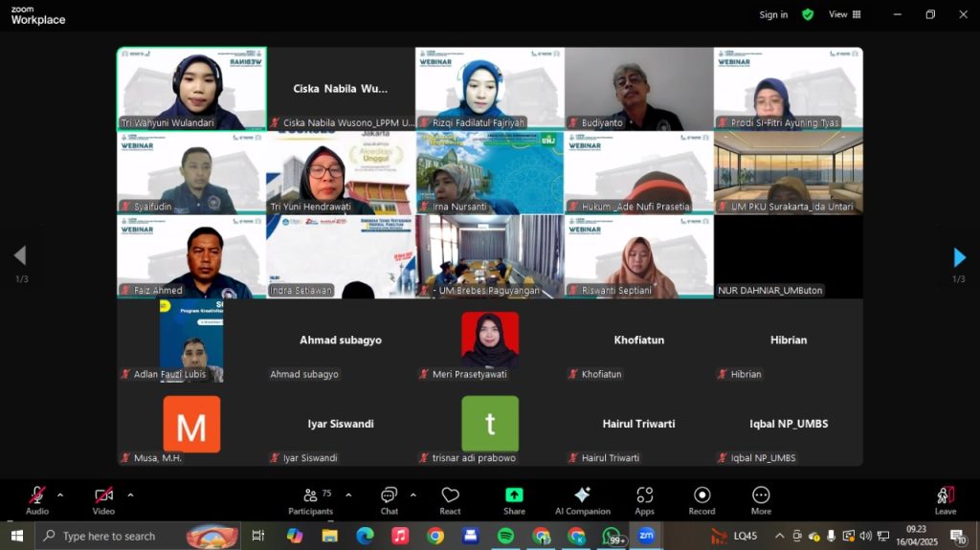Click Meri Prasetyawati's profile photo
Screen dimensions: 980x550
click(x=490, y=340)
